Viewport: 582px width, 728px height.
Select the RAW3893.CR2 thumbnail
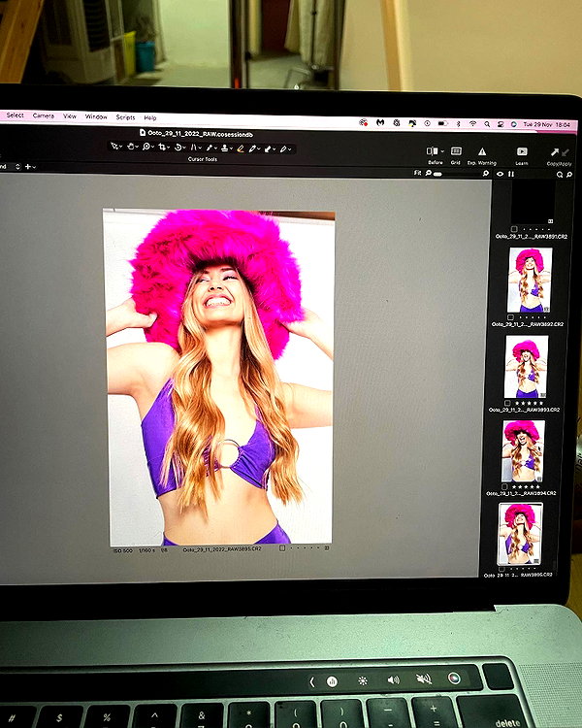click(x=527, y=366)
